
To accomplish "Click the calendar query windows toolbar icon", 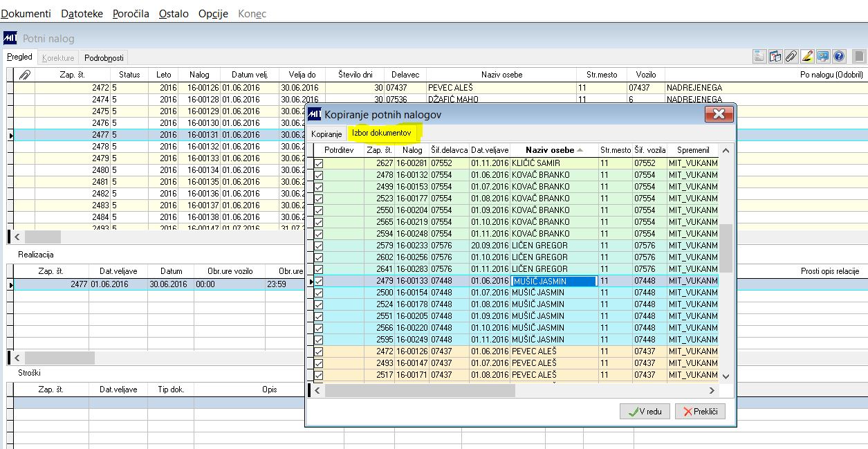I will click(x=775, y=57).
